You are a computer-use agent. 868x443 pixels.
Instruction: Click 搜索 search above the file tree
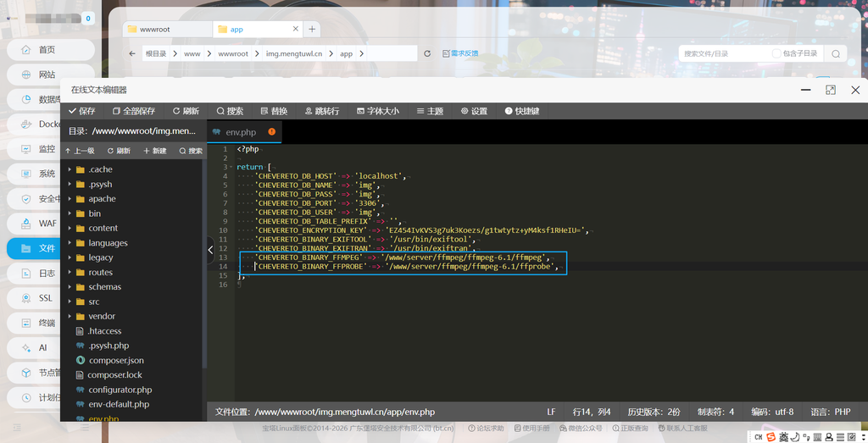click(191, 151)
